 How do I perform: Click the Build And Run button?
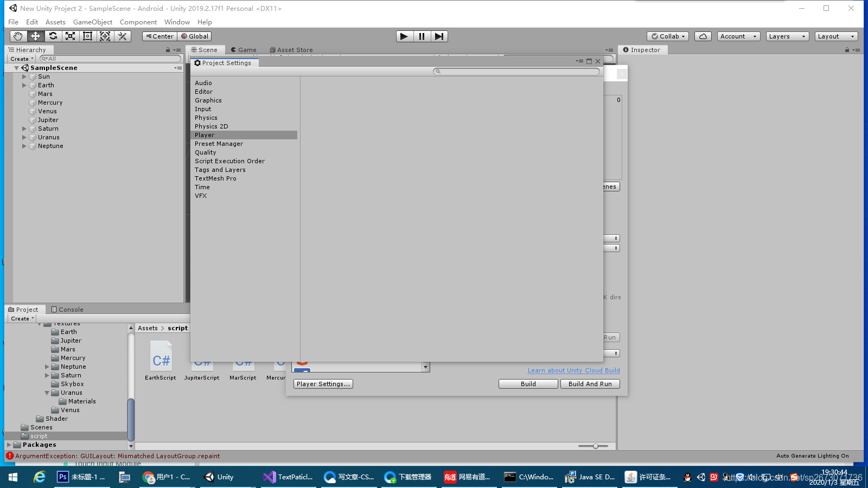point(589,383)
